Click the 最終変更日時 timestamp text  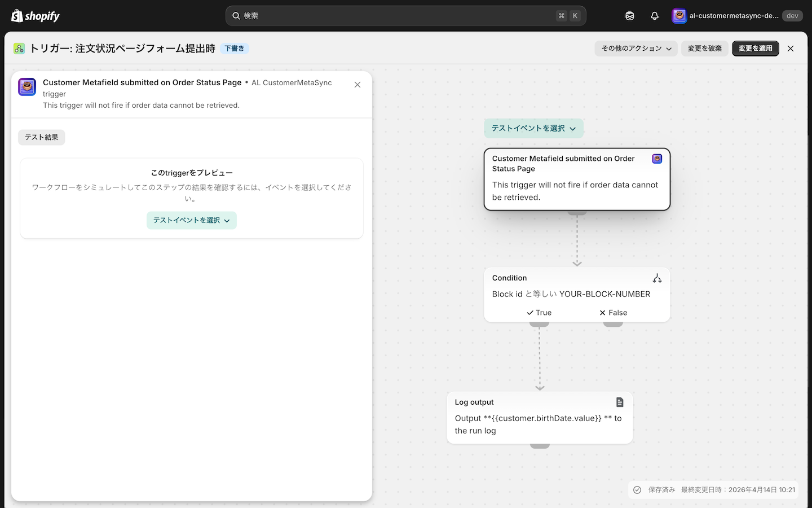[738, 490]
